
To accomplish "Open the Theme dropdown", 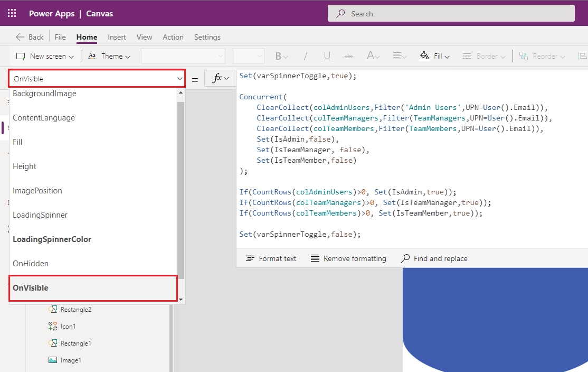I will (109, 56).
